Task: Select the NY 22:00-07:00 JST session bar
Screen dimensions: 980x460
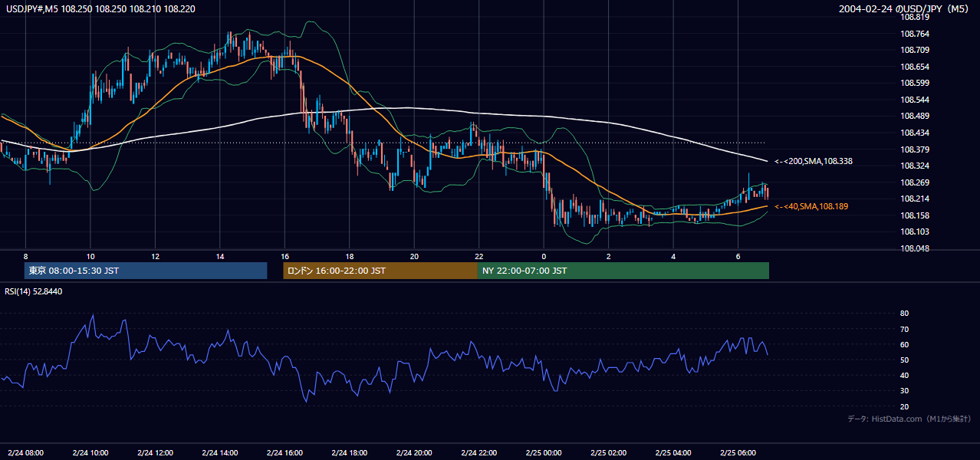Action: [623, 271]
